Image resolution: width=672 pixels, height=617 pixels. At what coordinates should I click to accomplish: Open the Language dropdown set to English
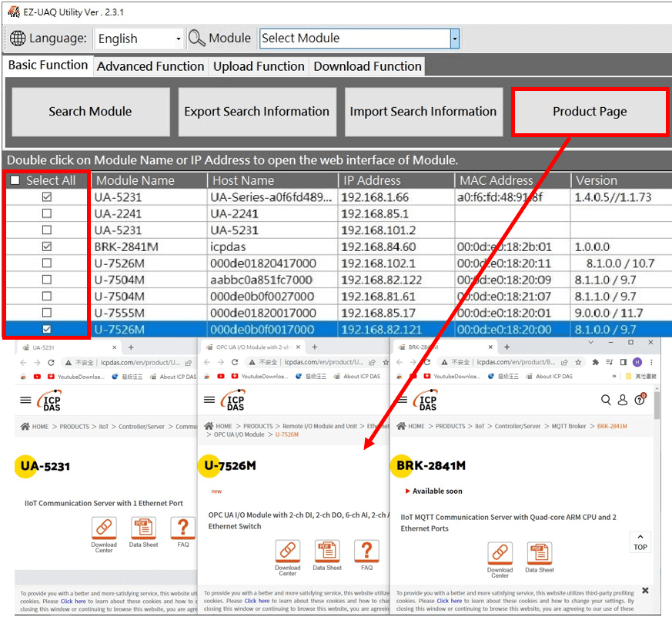point(139,39)
